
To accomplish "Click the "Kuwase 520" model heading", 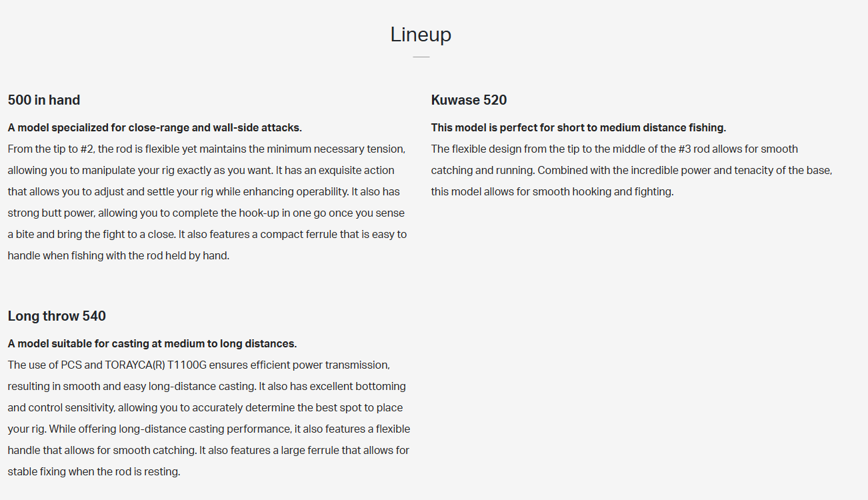I will (x=469, y=100).
